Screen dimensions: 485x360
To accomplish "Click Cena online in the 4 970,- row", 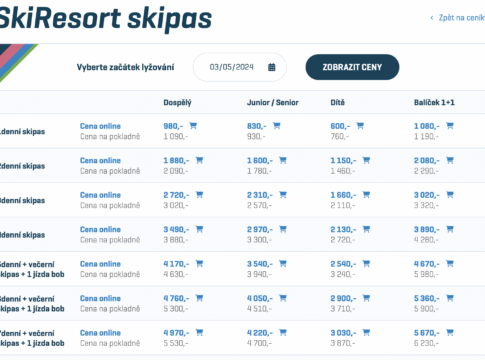I will tap(100, 333).
